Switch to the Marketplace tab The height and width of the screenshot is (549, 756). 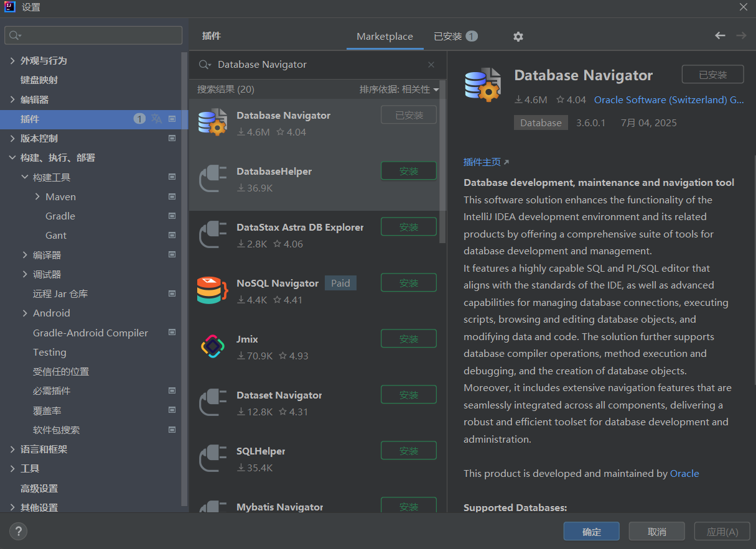(x=385, y=37)
